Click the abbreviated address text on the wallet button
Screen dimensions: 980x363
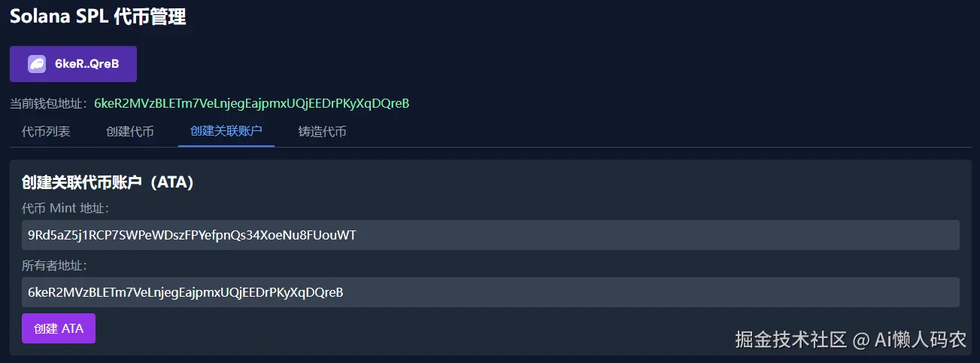(86, 64)
